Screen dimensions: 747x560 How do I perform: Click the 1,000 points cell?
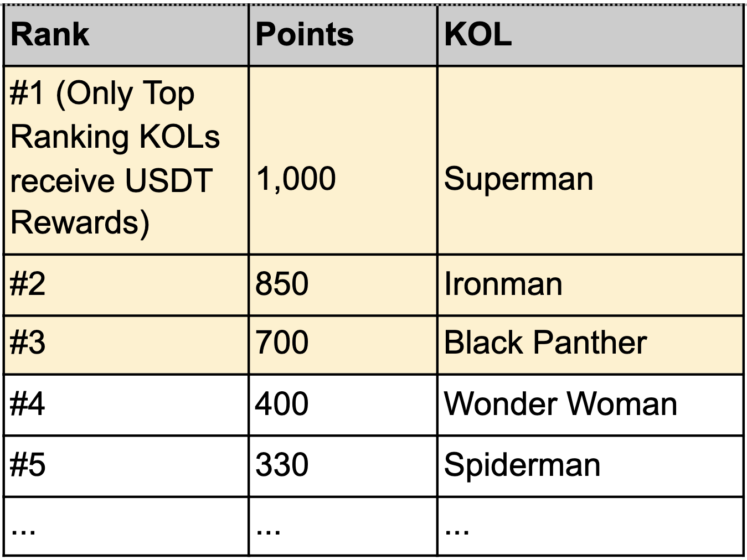point(343,160)
